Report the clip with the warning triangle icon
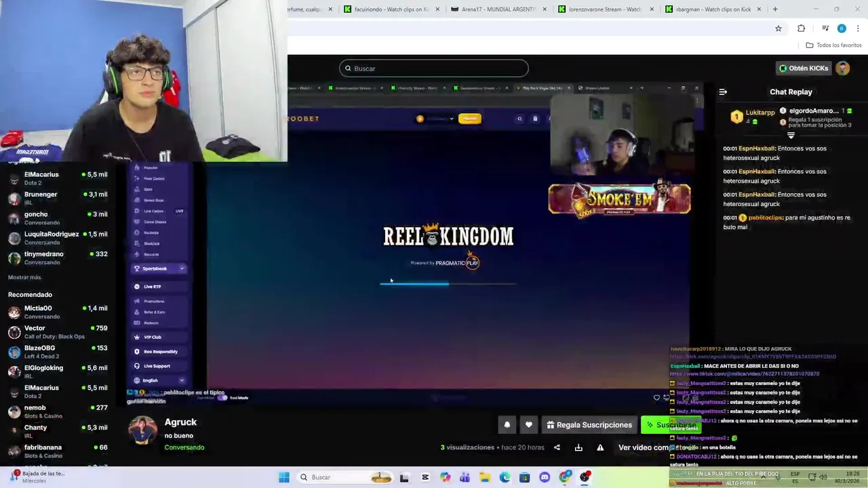The height and width of the screenshot is (488, 868). [x=600, y=447]
